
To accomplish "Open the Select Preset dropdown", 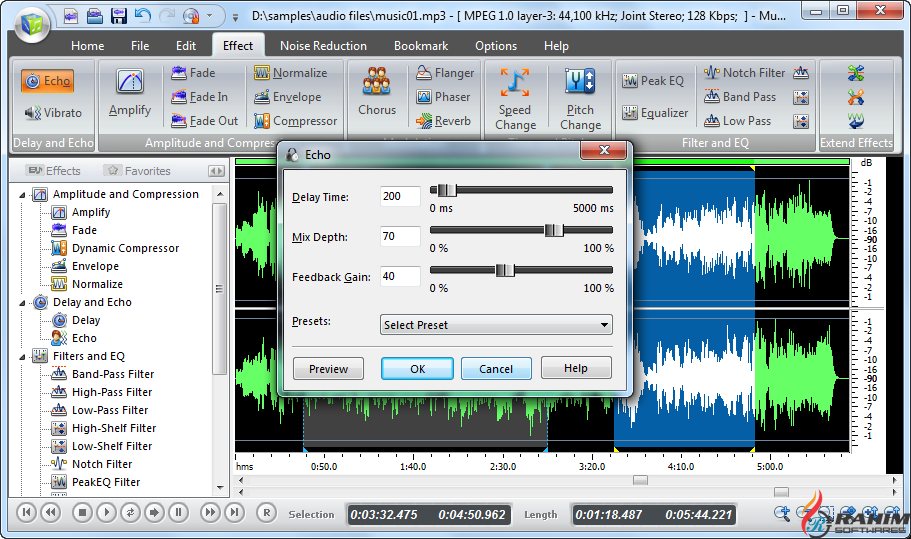I will pyautogui.click(x=496, y=325).
